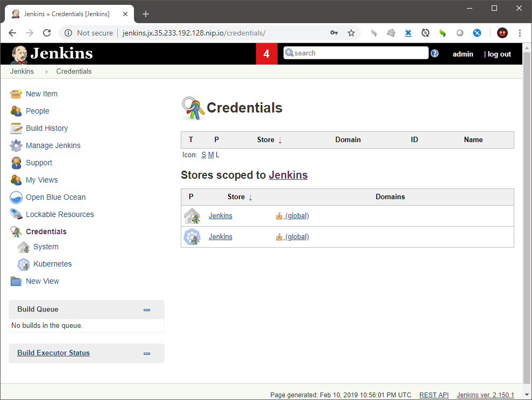Click the Kubernetes store icon in stores table
Viewport: 532px width, 400px height.
click(x=192, y=237)
